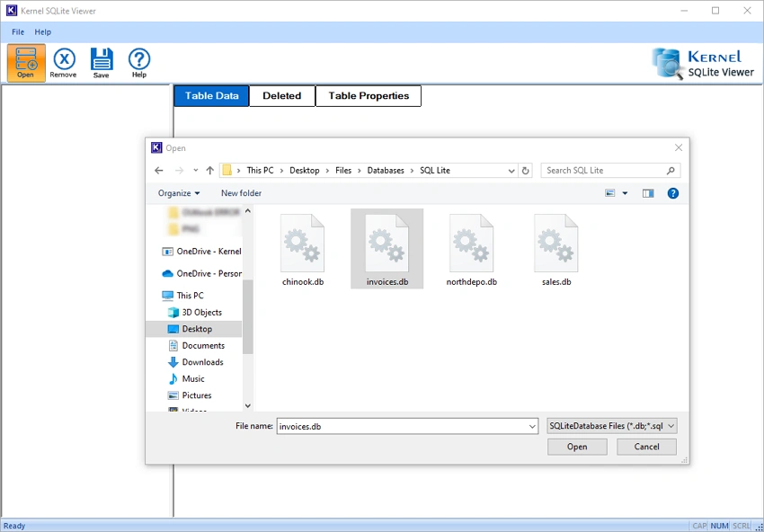Click the blue dialog help icon
Viewport: 764px width, 532px height.
(x=673, y=193)
